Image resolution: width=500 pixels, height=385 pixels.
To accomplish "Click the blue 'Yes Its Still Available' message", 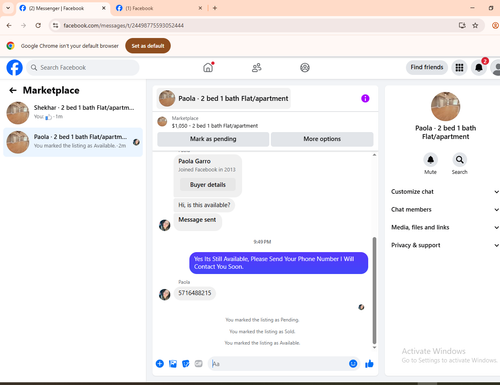I will click(279, 263).
